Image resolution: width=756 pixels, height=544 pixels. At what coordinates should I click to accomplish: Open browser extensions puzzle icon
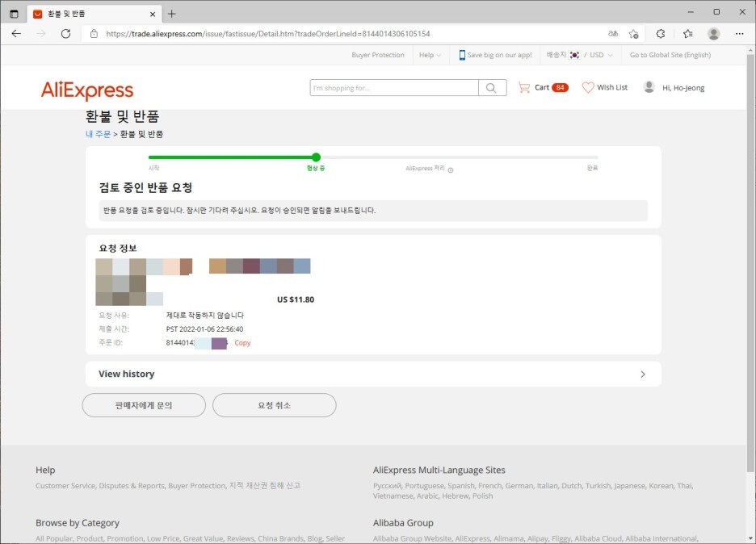(x=661, y=34)
